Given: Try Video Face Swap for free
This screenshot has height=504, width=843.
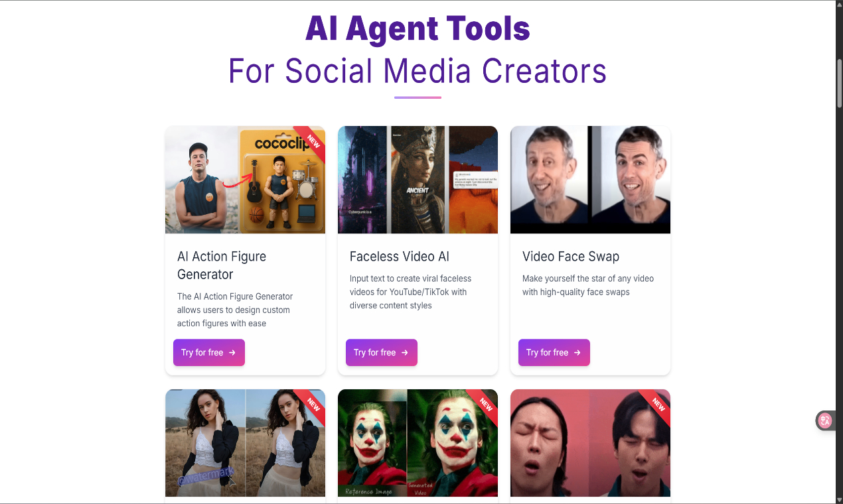Looking at the screenshot, I should pyautogui.click(x=554, y=353).
